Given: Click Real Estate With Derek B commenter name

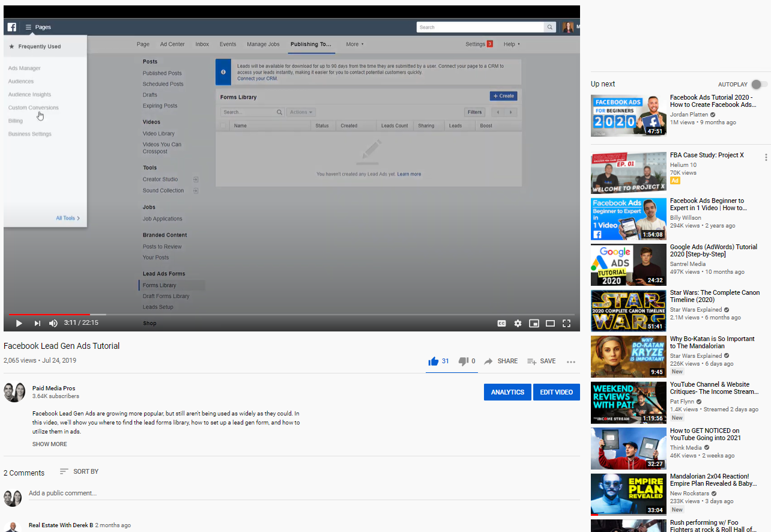Looking at the screenshot, I should pos(61,525).
